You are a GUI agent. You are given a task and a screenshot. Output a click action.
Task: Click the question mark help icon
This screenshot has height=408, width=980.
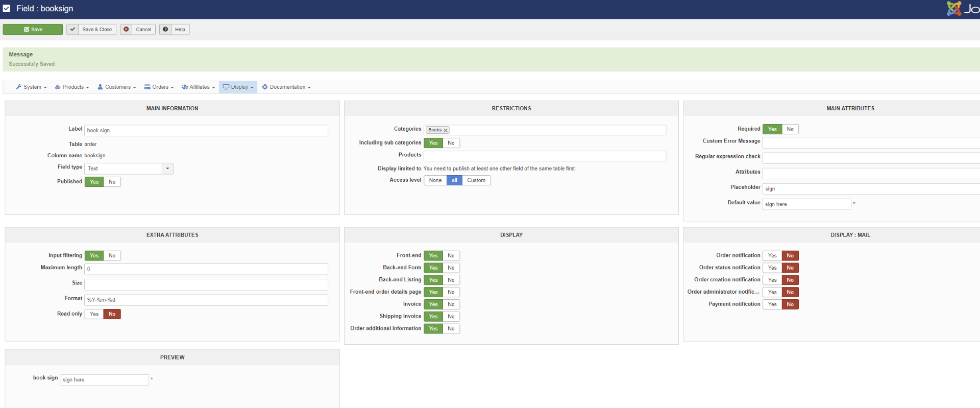point(165,30)
